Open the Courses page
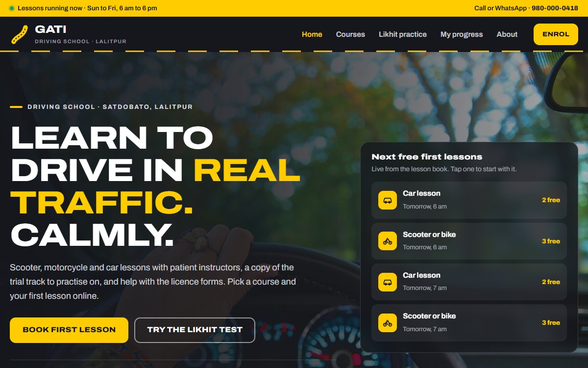The width and height of the screenshot is (588, 368). 350,34
